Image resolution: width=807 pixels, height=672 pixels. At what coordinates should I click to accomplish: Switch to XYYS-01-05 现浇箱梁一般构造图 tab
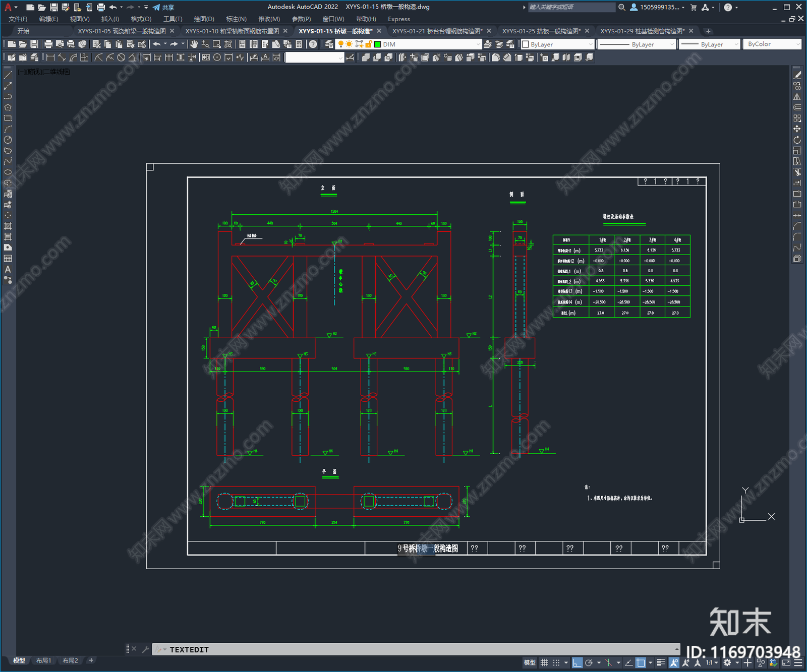tap(122, 31)
